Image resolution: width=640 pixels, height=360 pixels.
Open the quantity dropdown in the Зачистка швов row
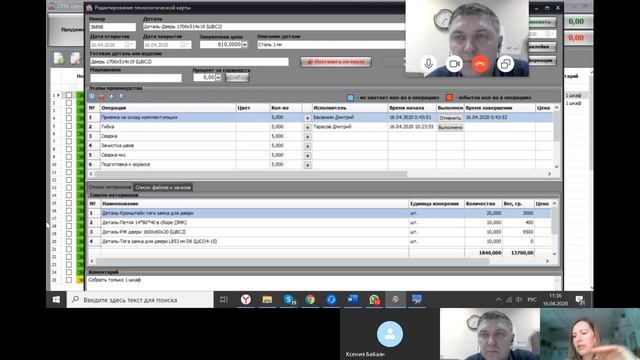[307, 146]
